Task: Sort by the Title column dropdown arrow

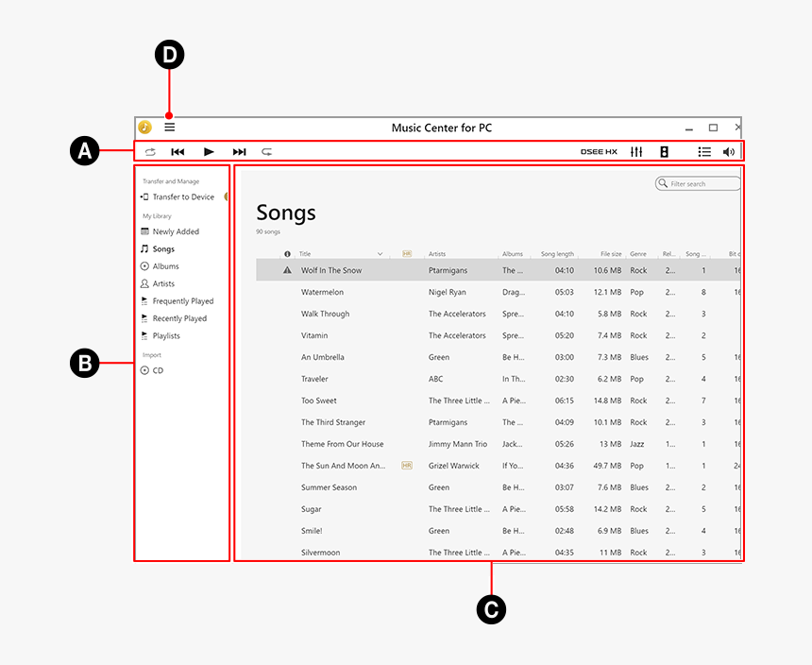Action: (x=380, y=254)
